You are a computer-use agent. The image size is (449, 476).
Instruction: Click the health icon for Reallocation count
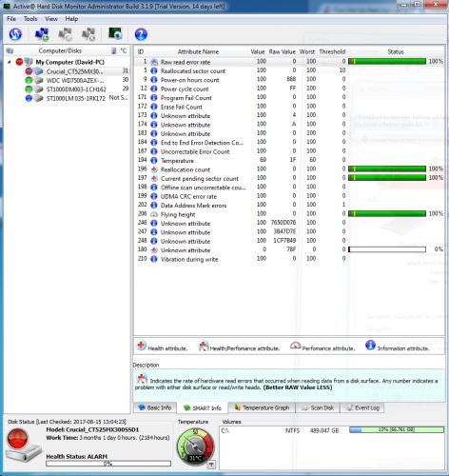coord(154,169)
